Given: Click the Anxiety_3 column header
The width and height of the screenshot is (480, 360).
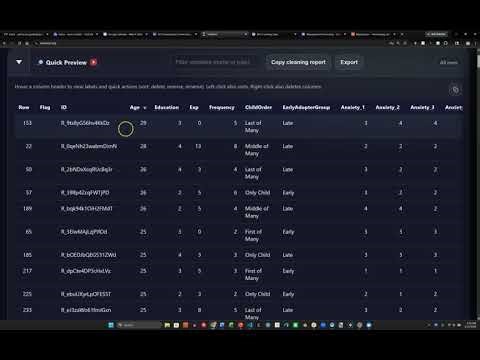Looking at the screenshot, I should coord(422,107).
